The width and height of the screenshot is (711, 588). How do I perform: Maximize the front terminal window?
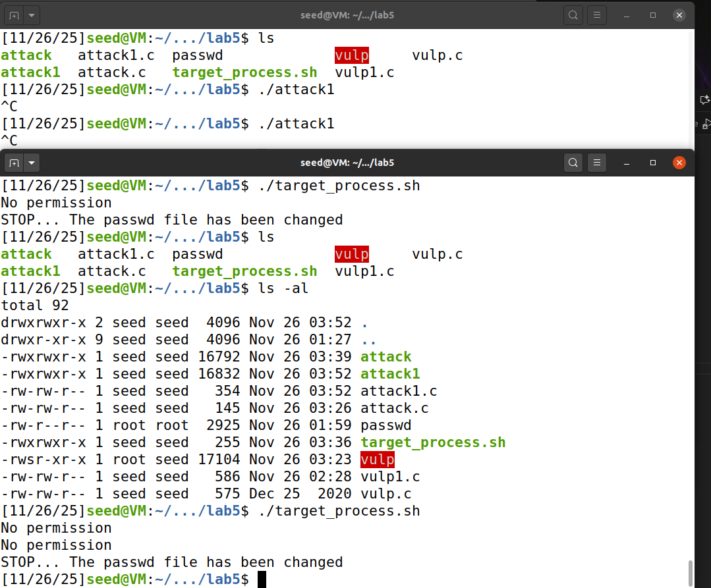[653, 163]
